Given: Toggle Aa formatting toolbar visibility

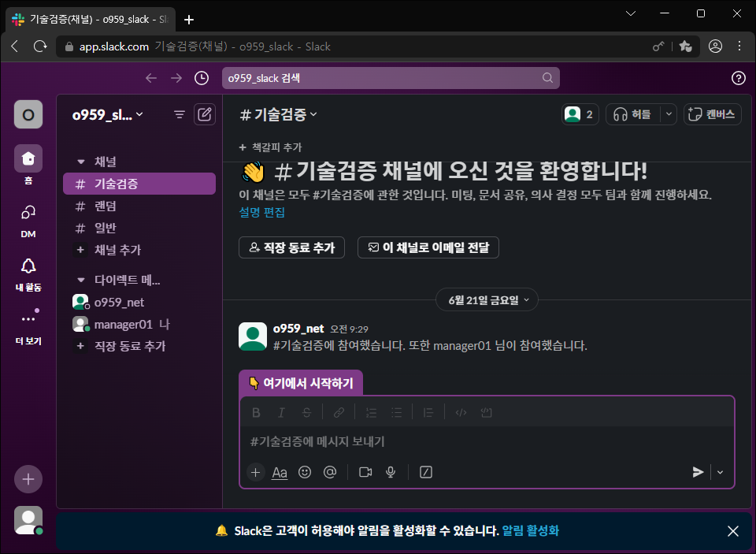Looking at the screenshot, I should (x=280, y=472).
